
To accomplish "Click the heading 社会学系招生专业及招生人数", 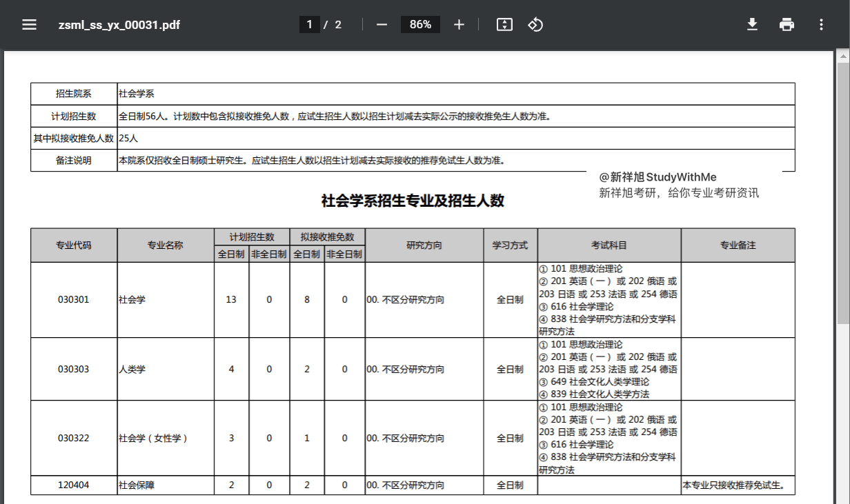I will pos(413,201).
